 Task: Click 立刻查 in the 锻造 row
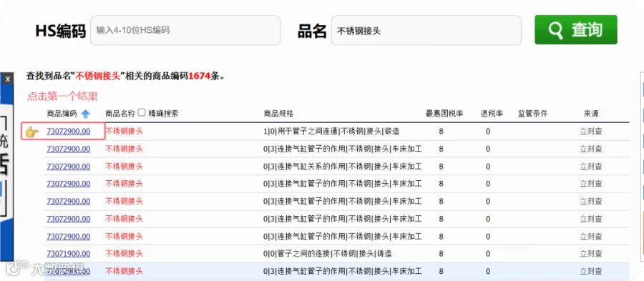591,132
